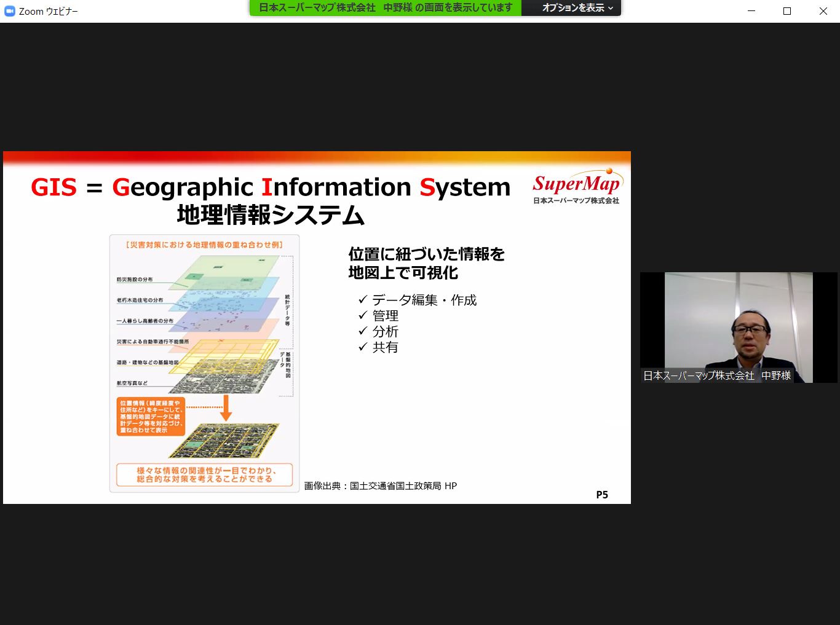
Task: Click the bullet 'データ編集・作成'
Action: [x=424, y=300]
